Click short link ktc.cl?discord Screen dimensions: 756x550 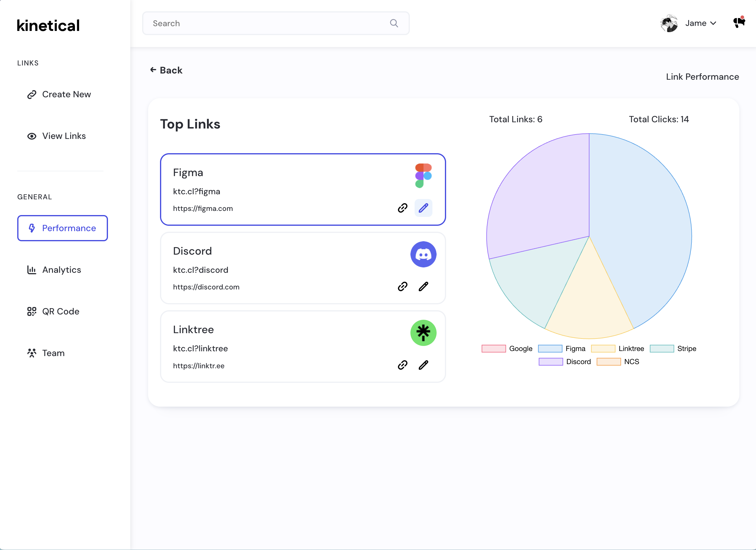201,270
